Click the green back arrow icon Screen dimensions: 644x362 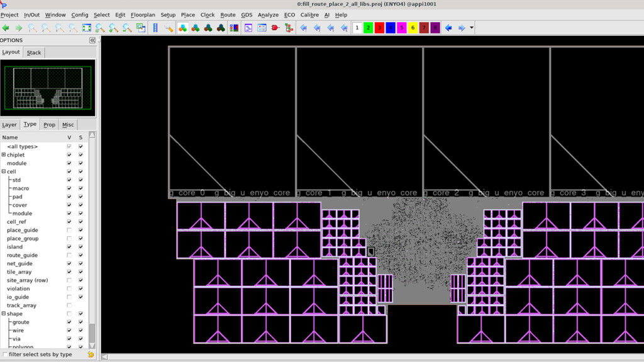[6, 28]
